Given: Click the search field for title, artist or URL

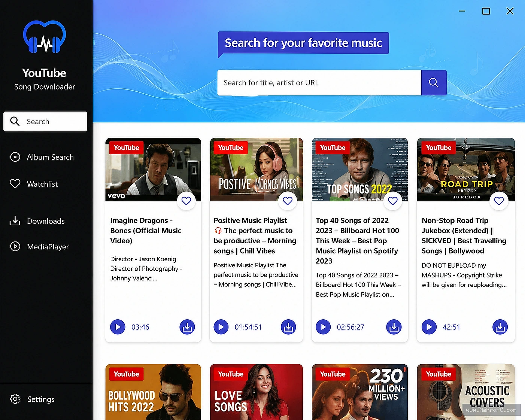Looking at the screenshot, I should [x=319, y=83].
